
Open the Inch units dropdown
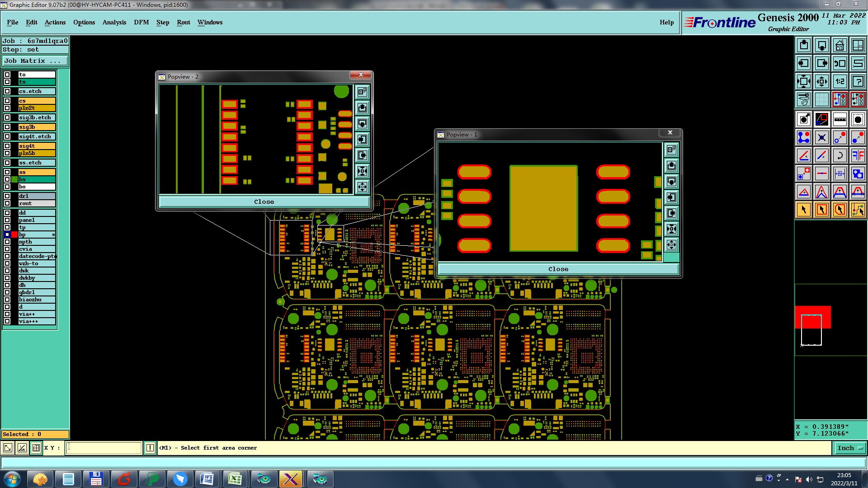tap(849, 448)
